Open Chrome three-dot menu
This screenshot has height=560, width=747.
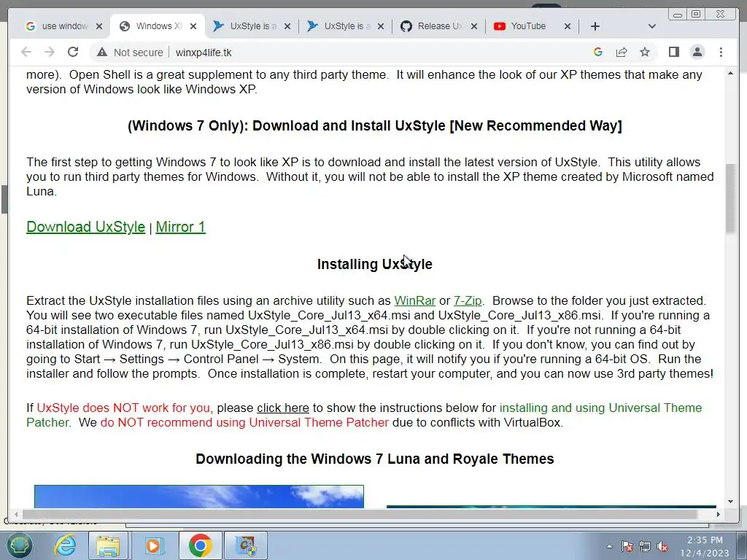(x=721, y=52)
